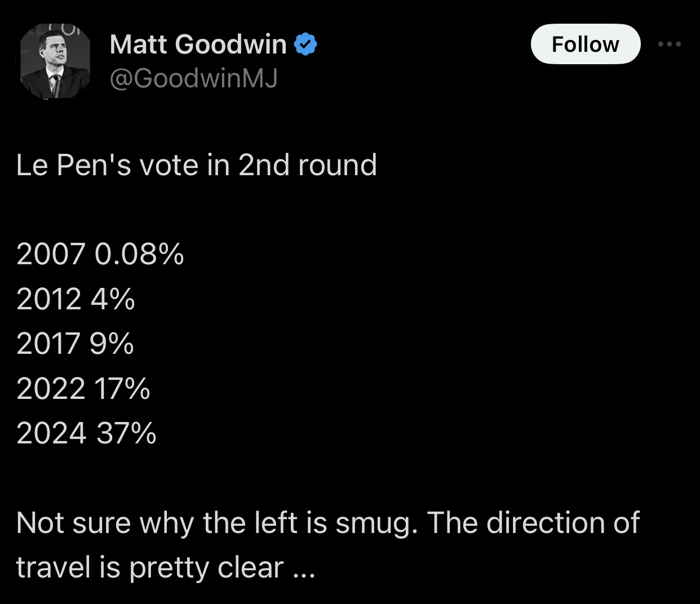This screenshot has height=604, width=700.
Task: Open the three-dot more options menu
Action: pyautogui.click(x=670, y=44)
